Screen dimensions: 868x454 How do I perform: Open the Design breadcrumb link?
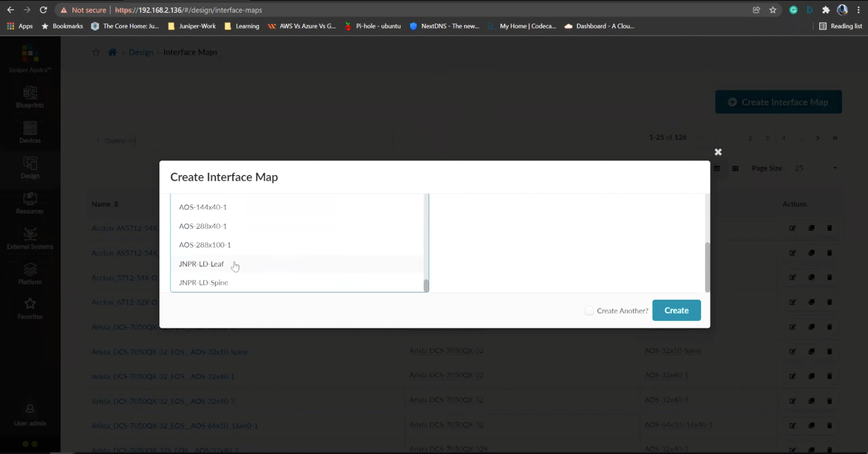coord(141,52)
